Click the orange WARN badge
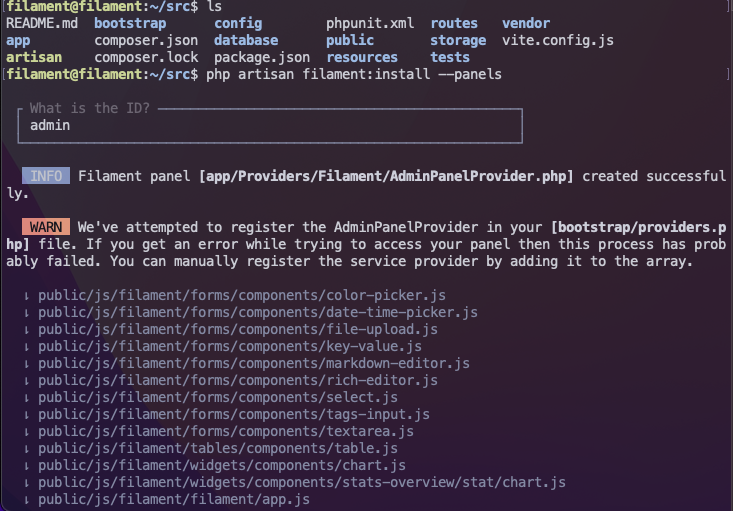Image resolution: width=733 pixels, height=511 pixels. (x=46, y=227)
